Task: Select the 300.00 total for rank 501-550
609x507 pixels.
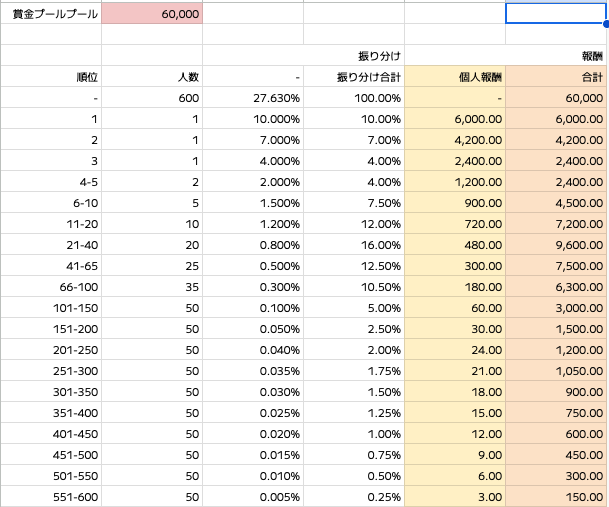Action: [x=556, y=475]
